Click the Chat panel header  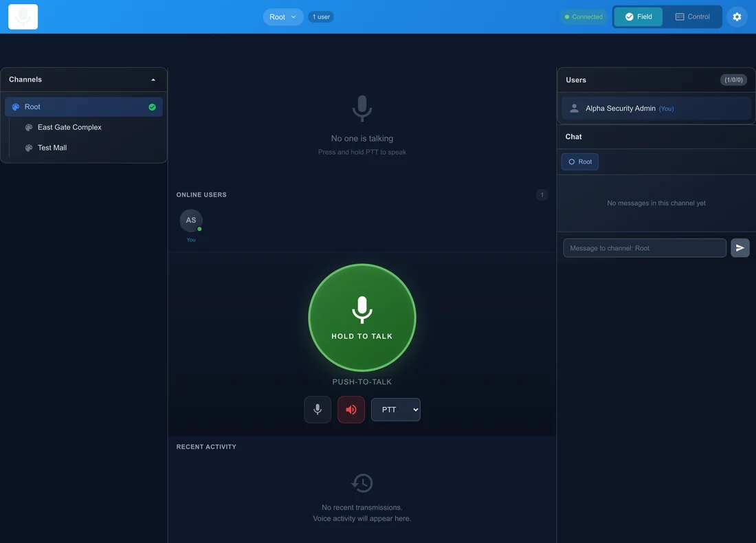pyautogui.click(x=656, y=137)
